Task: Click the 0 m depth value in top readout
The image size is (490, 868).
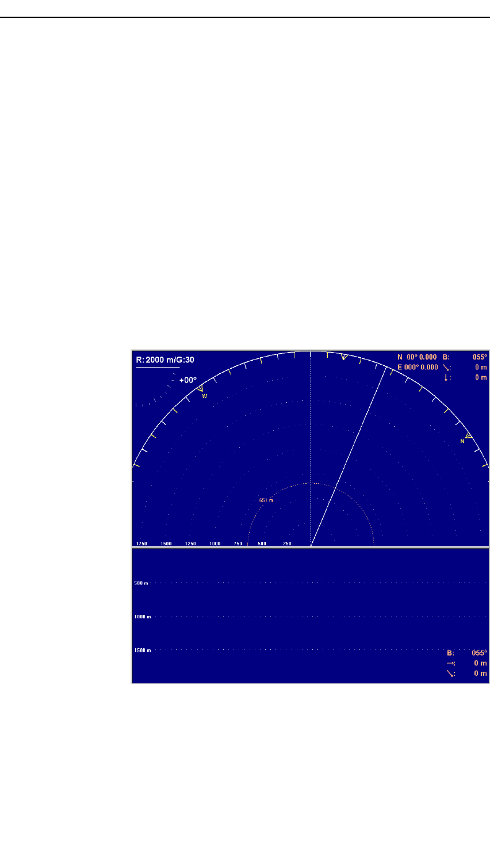Action: [x=481, y=377]
